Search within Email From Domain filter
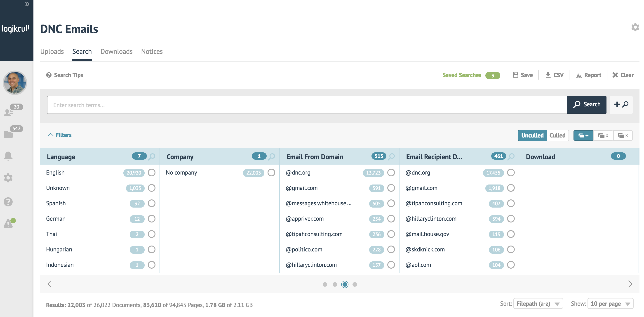Screen dimensions: 644x317 392,157
